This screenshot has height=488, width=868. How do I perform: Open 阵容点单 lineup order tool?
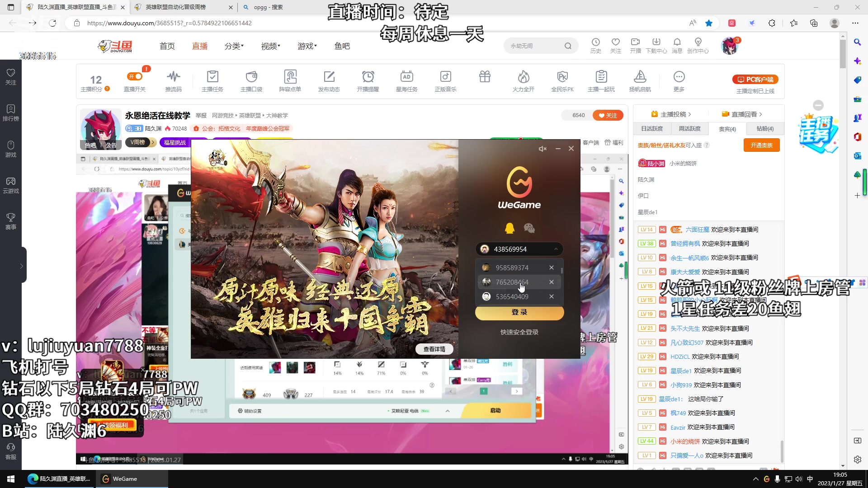click(290, 81)
